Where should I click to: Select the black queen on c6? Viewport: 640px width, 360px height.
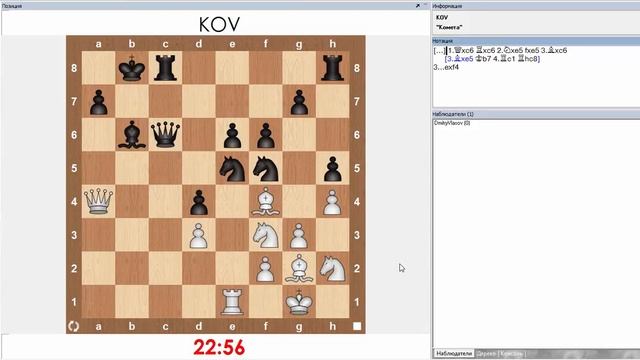click(165, 135)
